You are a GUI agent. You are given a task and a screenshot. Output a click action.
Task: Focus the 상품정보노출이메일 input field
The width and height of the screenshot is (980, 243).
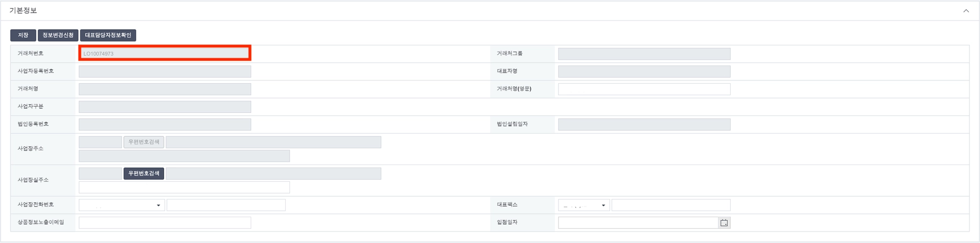[x=165, y=223]
